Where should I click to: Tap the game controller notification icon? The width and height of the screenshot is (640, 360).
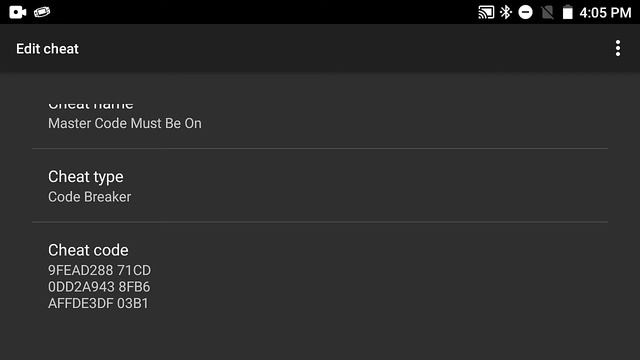(42, 12)
